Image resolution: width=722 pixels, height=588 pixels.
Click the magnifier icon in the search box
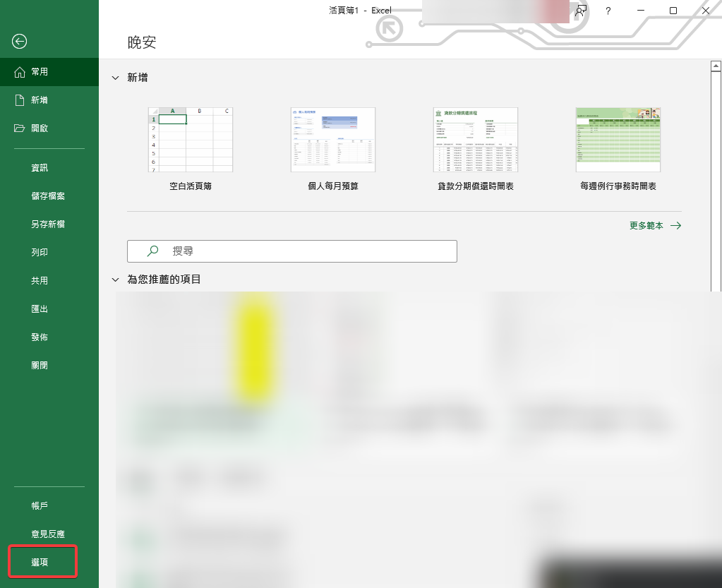152,251
